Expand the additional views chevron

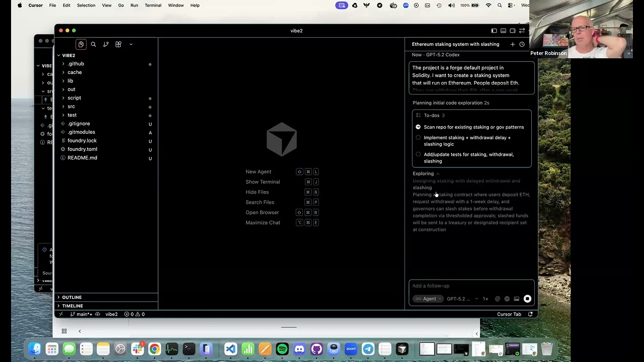click(131, 44)
